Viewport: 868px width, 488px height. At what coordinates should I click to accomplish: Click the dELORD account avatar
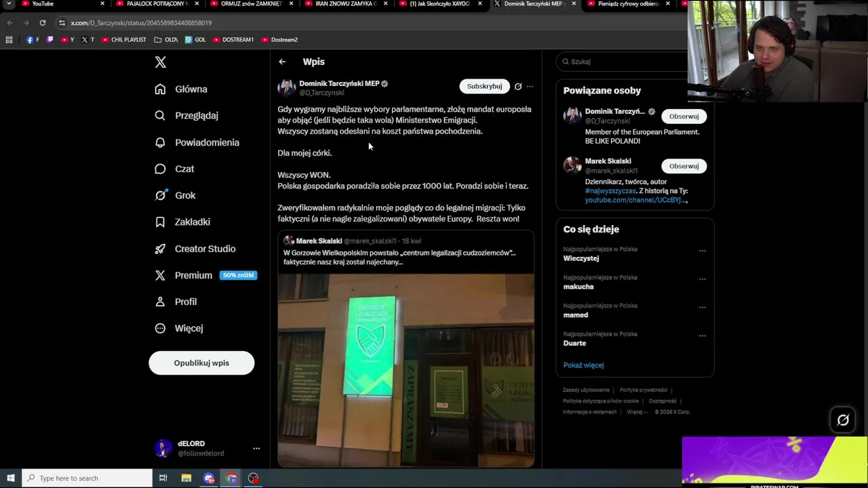pyautogui.click(x=163, y=449)
